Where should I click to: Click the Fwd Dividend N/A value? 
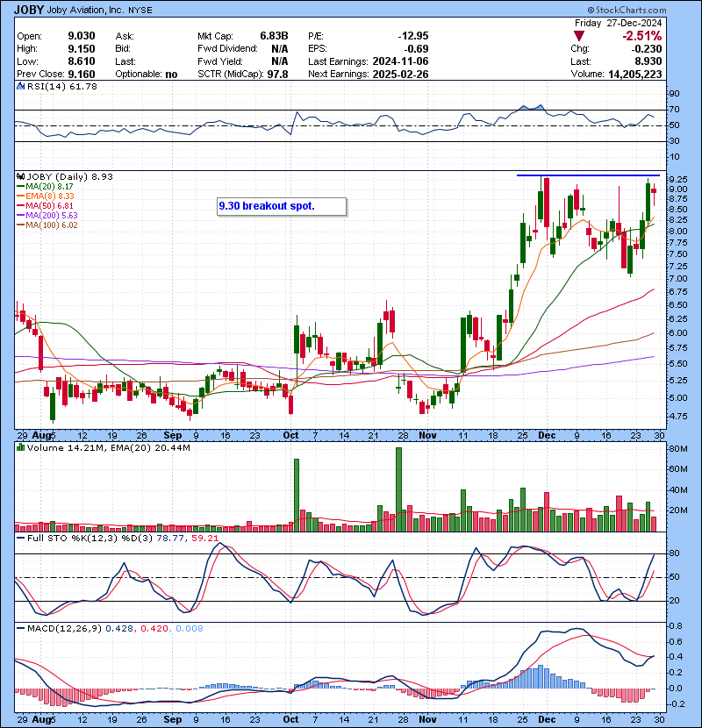(280, 49)
